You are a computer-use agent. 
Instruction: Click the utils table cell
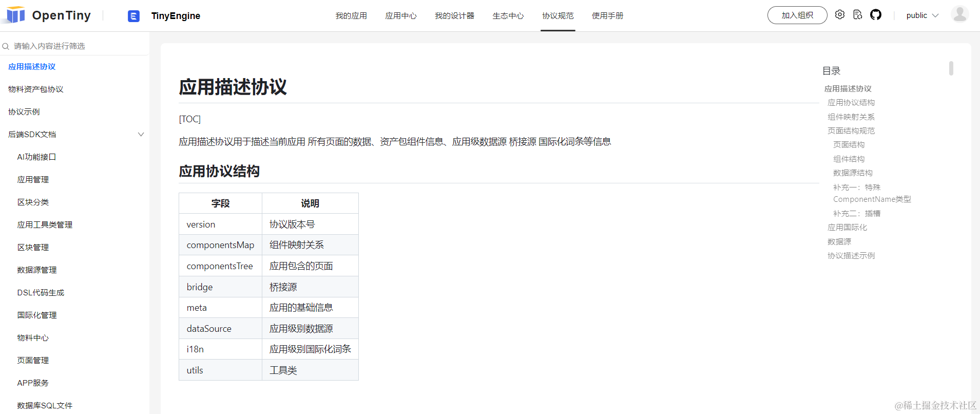tap(220, 370)
